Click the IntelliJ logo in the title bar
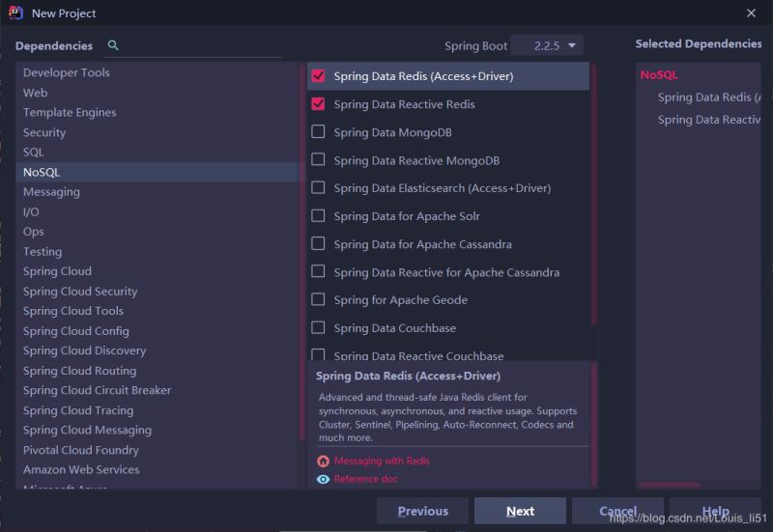 click(15, 13)
